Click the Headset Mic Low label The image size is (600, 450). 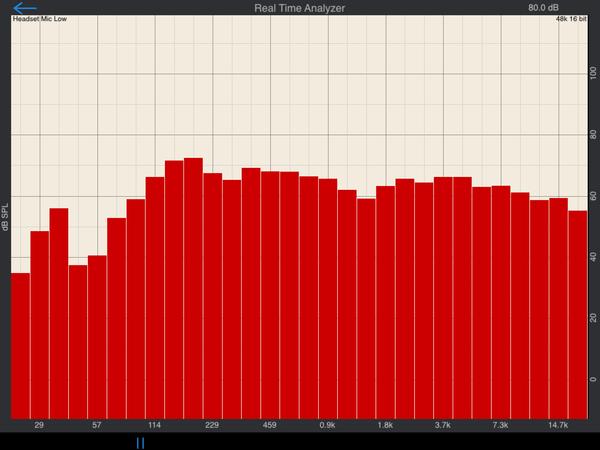[x=40, y=19]
